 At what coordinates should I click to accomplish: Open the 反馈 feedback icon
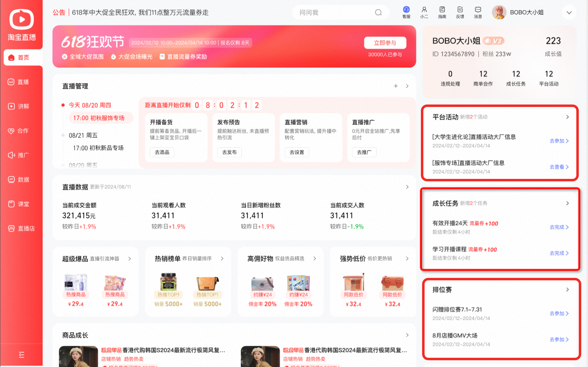click(x=460, y=12)
